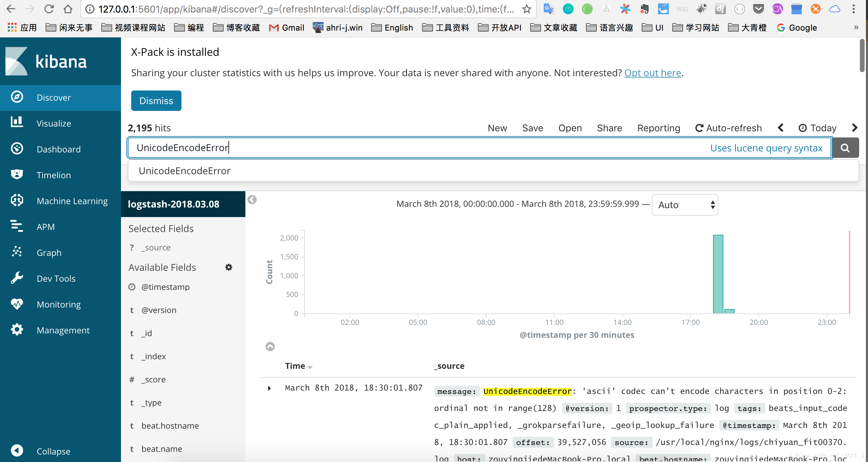Open the Graph section
Screen dimensions: 868x462
pos(60,253)
